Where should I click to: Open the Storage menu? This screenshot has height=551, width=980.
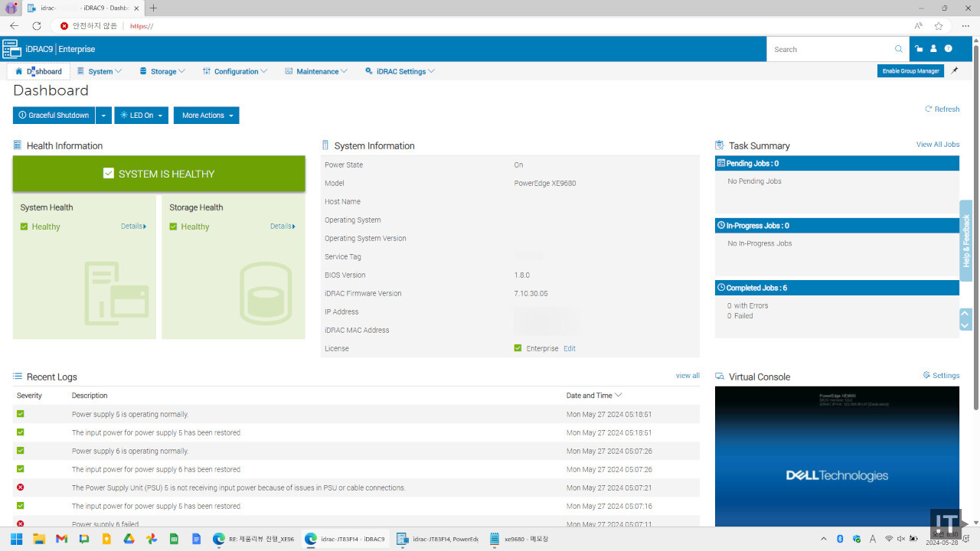pos(162,71)
